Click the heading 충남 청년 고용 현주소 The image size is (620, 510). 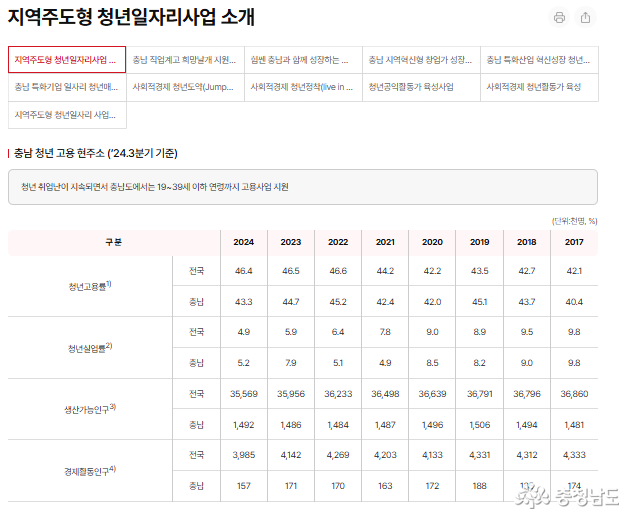95,153
